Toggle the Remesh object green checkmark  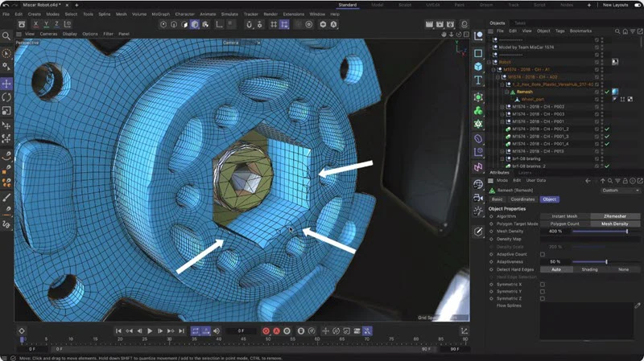607,92
